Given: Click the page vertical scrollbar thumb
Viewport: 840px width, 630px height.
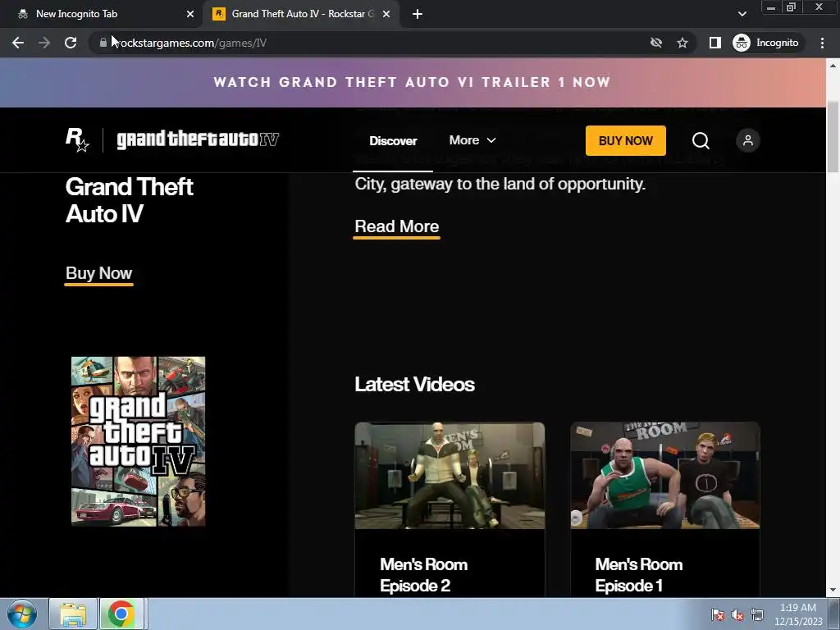Looking at the screenshot, I should pyautogui.click(x=833, y=137).
